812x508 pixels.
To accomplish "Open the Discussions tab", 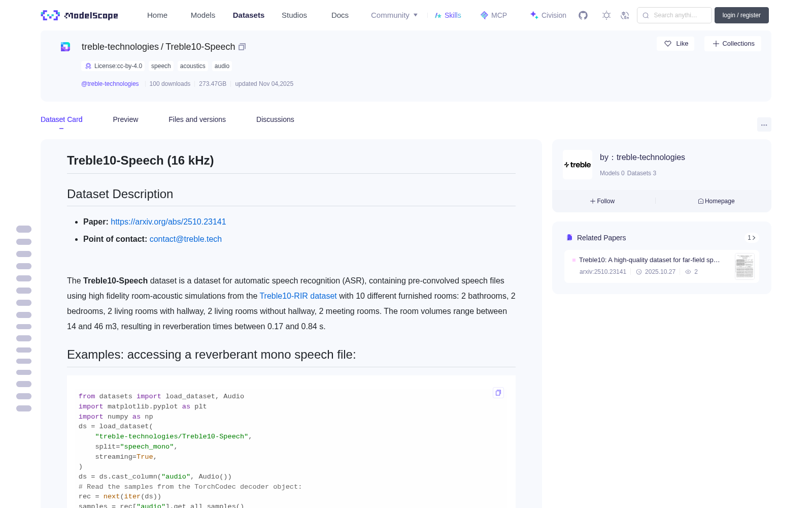I will tap(275, 119).
